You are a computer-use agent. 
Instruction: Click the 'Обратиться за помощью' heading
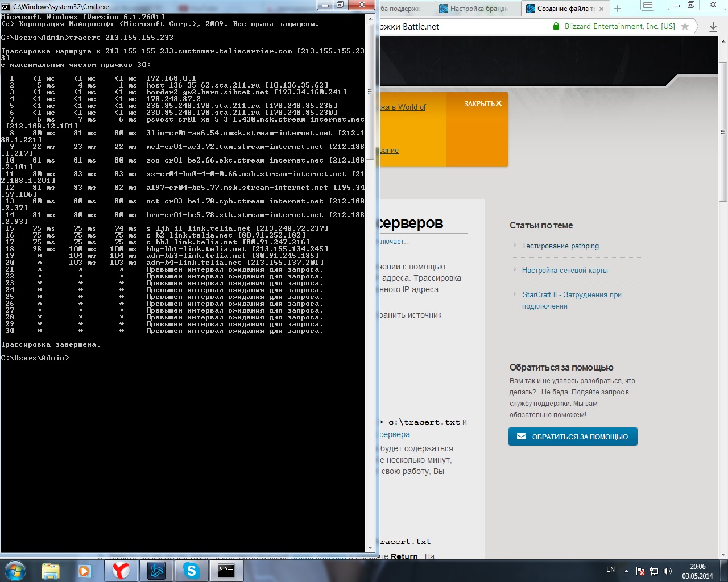pyautogui.click(x=561, y=368)
